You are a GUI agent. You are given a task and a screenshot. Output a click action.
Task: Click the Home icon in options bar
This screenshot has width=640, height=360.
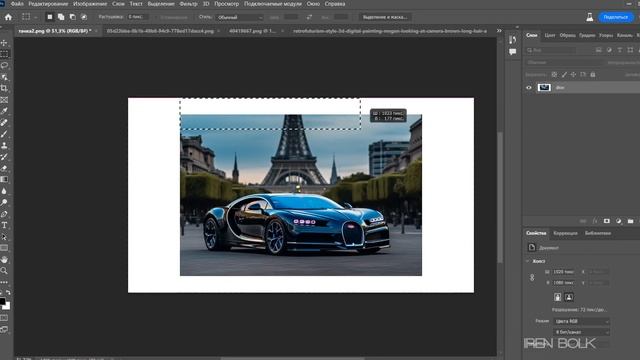coord(8,17)
